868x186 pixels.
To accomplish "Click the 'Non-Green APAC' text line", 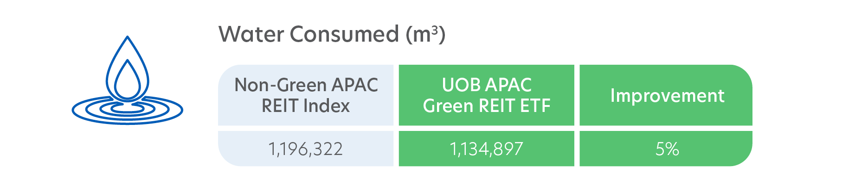I will click(x=306, y=85).
